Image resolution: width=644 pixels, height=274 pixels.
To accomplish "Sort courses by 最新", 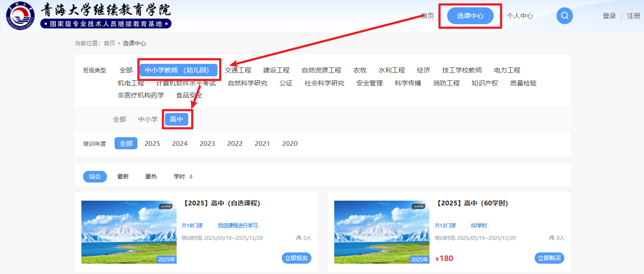I will tap(123, 176).
